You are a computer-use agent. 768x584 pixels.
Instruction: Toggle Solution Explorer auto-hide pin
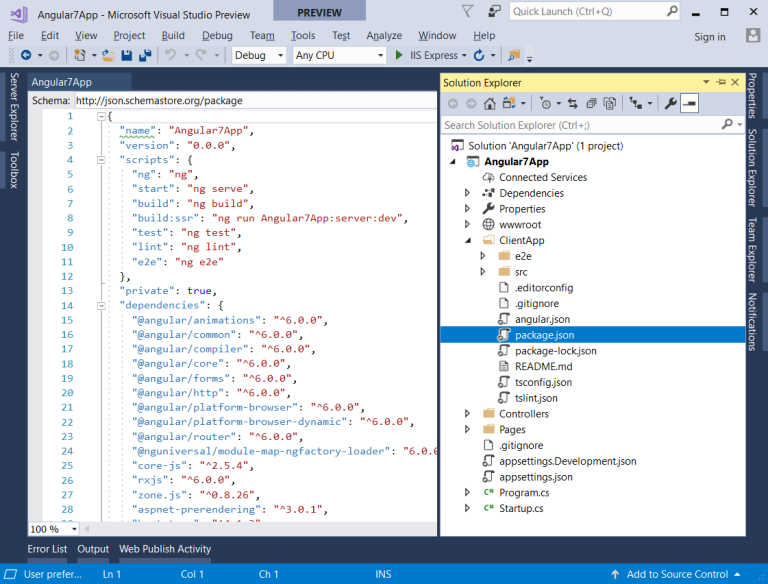click(x=721, y=82)
